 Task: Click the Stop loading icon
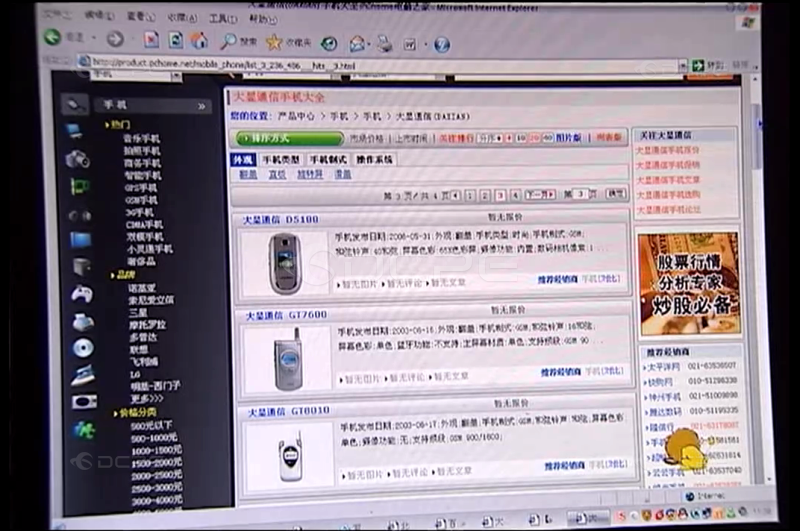pos(151,40)
